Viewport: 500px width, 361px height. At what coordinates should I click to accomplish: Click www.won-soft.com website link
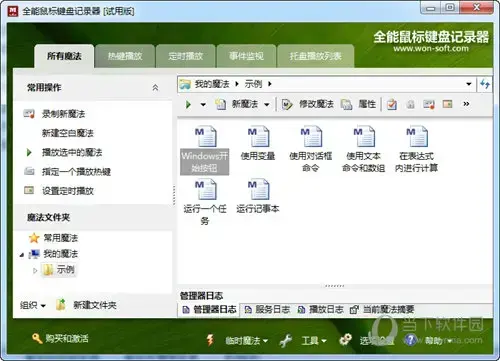[x=431, y=49]
